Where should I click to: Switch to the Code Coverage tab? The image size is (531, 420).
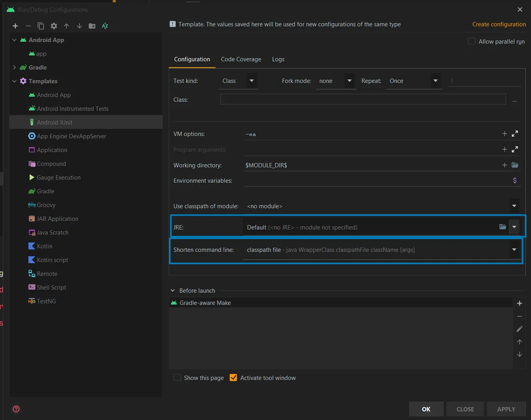241,59
